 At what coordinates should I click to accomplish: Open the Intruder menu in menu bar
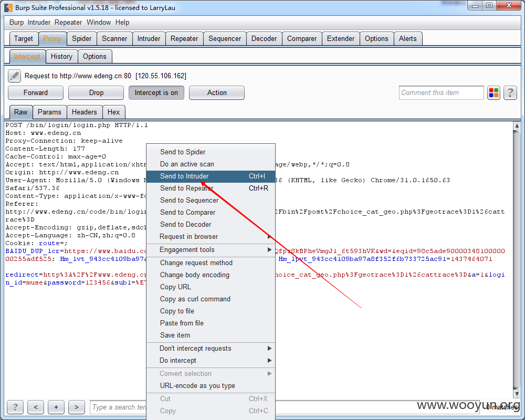[39, 23]
